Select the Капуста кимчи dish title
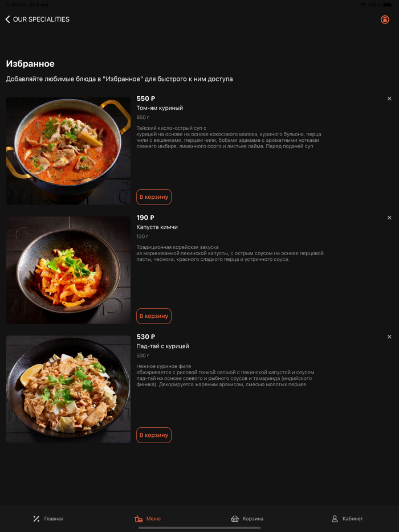 (157, 227)
